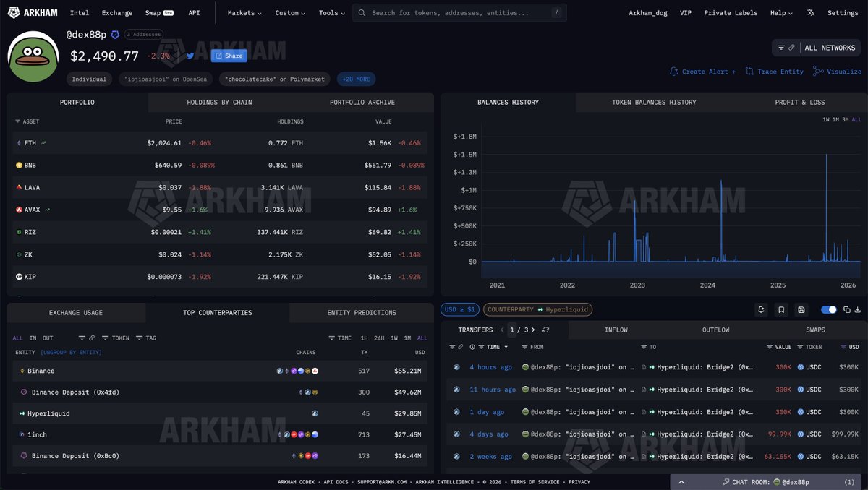The height and width of the screenshot is (490, 868).
Task: Click the Arkham logo in the header
Action: pos(32,12)
